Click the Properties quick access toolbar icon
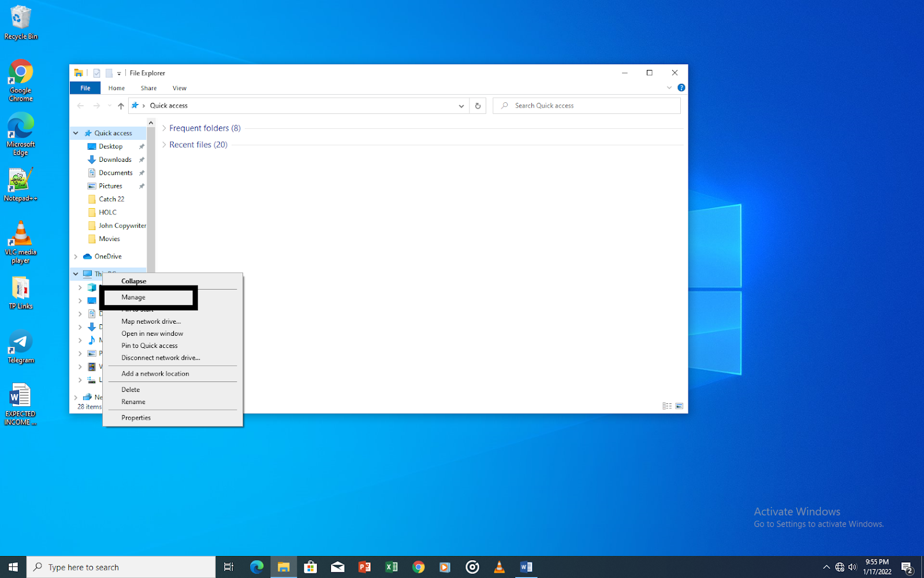This screenshot has width=924, height=578. pyautogui.click(x=97, y=73)
